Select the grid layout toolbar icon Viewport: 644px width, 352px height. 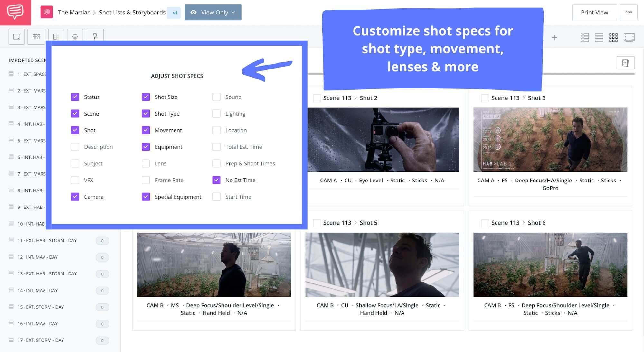click(36, 37)
